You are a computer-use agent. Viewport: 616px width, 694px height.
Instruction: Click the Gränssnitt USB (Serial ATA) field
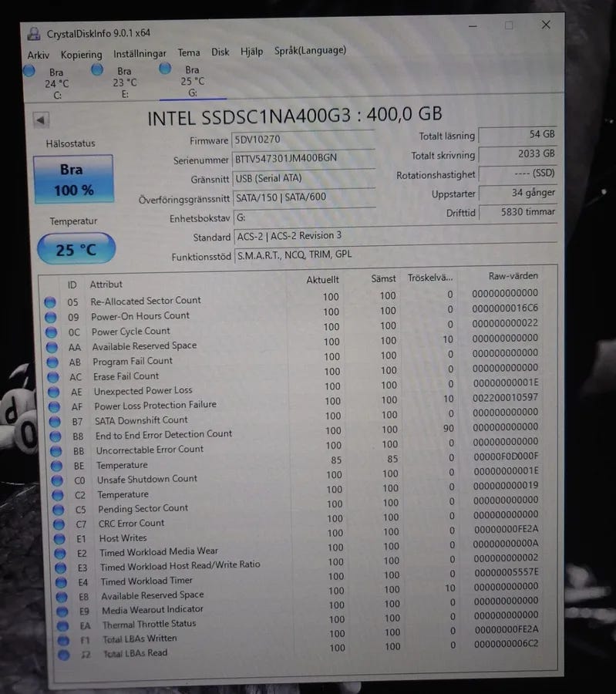[x=305, y=178]
